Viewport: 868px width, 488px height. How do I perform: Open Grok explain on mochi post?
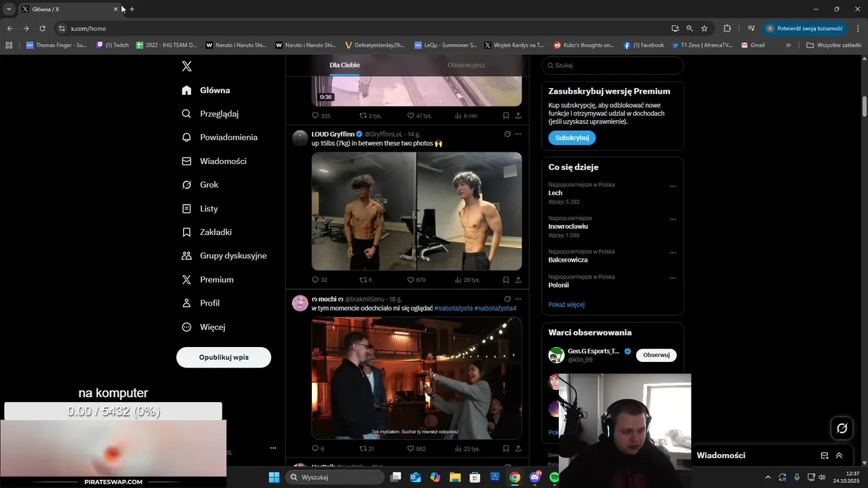click(x=507, y=299)
